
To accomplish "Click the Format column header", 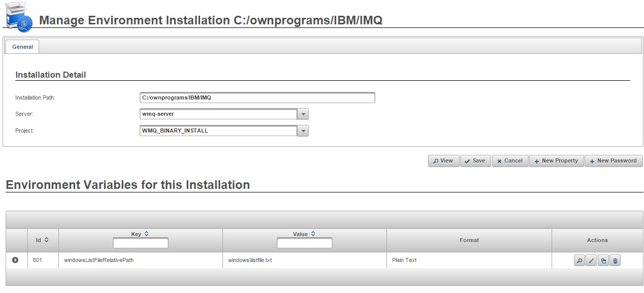I will 469,240.
